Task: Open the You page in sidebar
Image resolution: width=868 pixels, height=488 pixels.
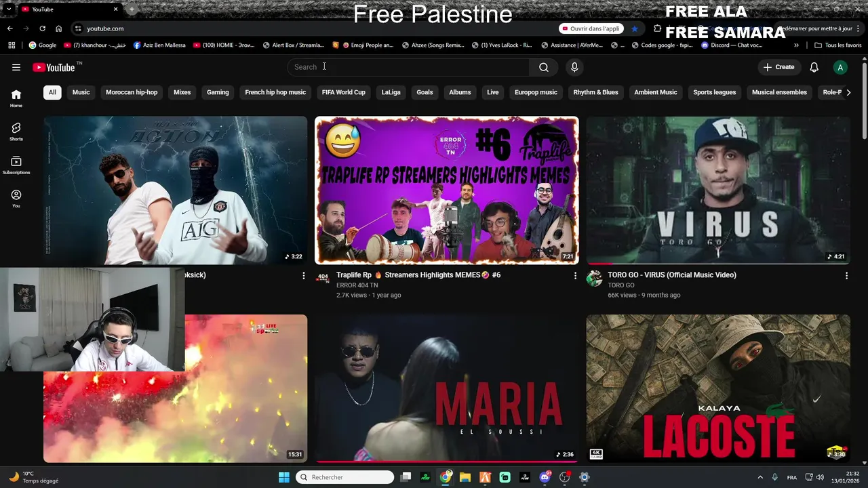Action: coord(16,199)
